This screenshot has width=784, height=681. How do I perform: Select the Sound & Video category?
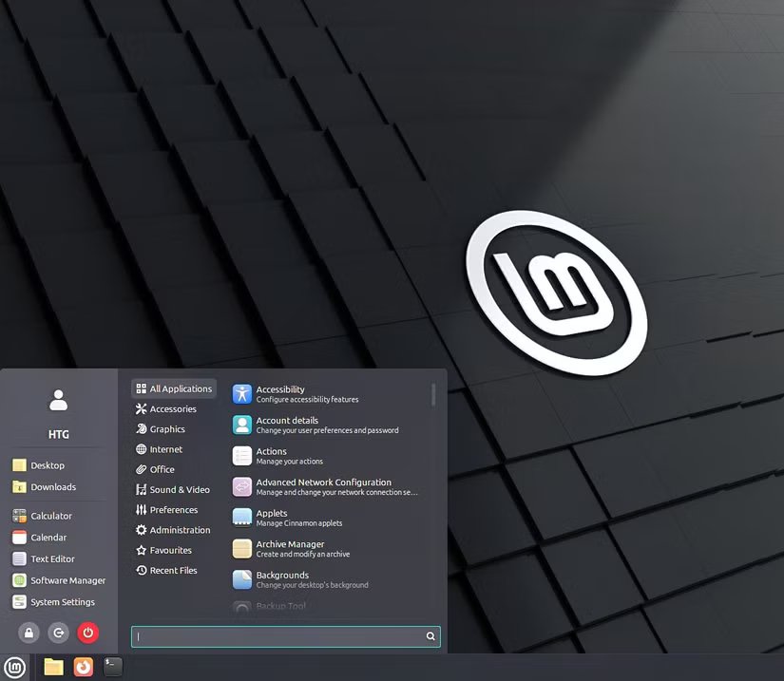[x=176, y=489]
